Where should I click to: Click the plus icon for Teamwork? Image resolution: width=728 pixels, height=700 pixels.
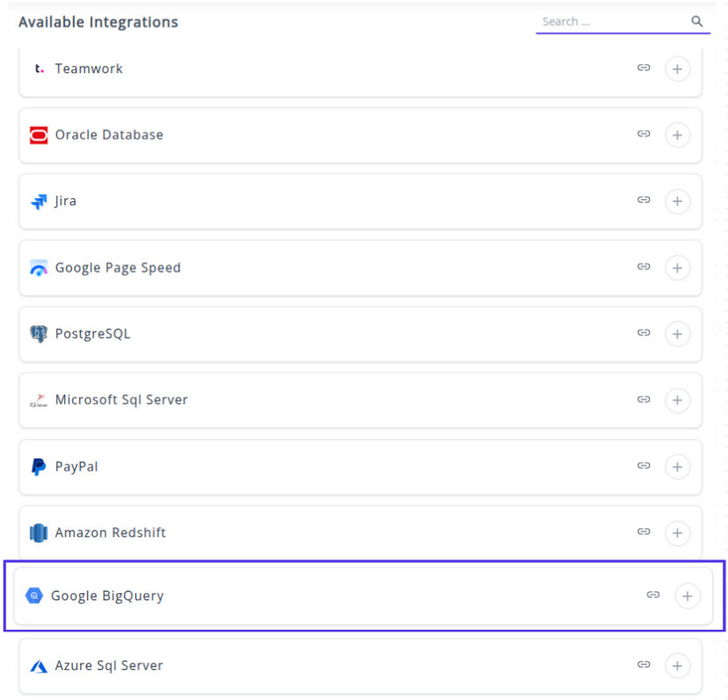(x=677, y=68)
